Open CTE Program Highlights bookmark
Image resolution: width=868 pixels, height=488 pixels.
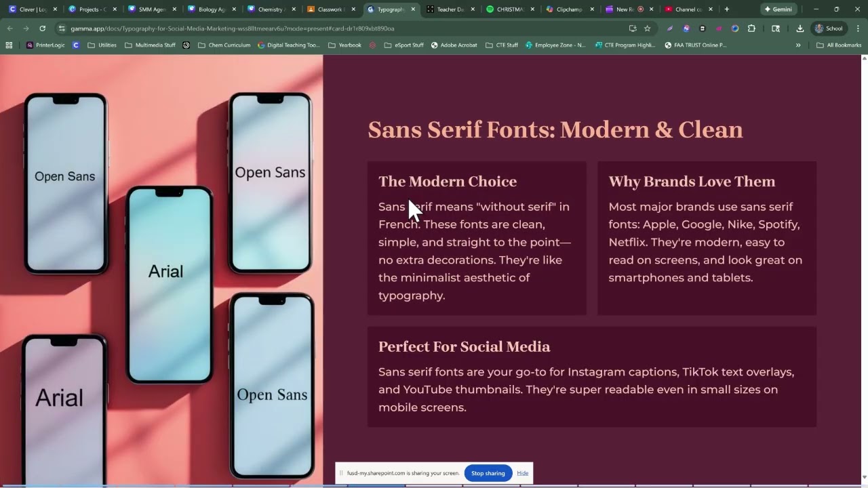625,45
